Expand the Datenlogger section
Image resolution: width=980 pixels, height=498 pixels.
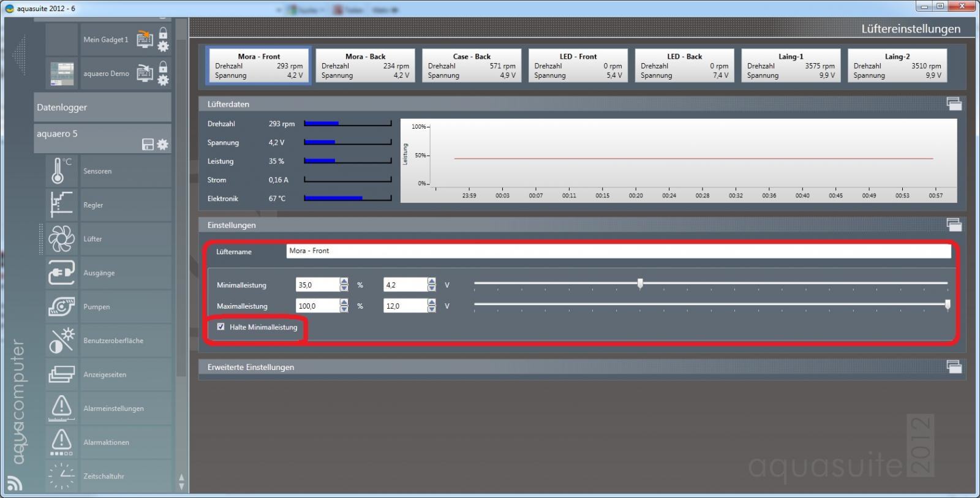(102, 107)
